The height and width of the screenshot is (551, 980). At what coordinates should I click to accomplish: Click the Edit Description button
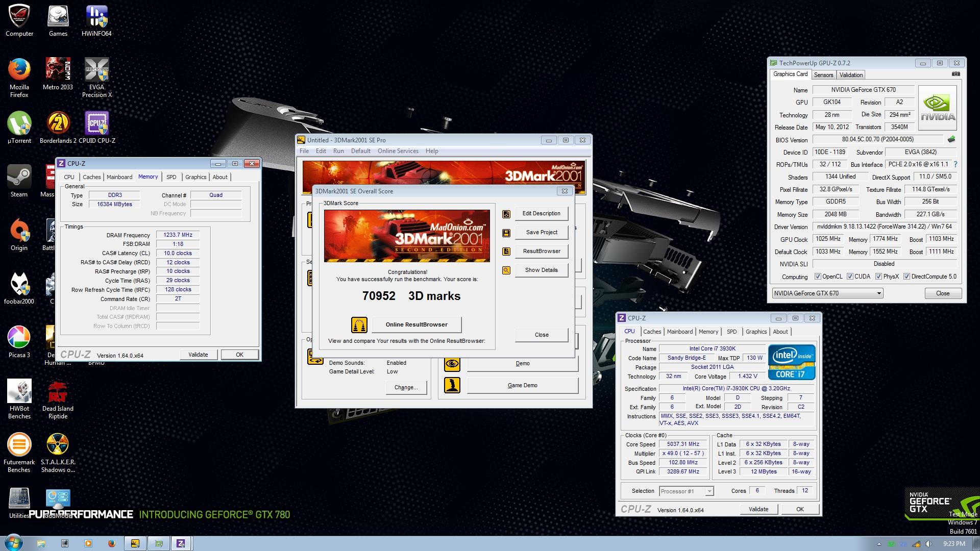coord(541,213)
